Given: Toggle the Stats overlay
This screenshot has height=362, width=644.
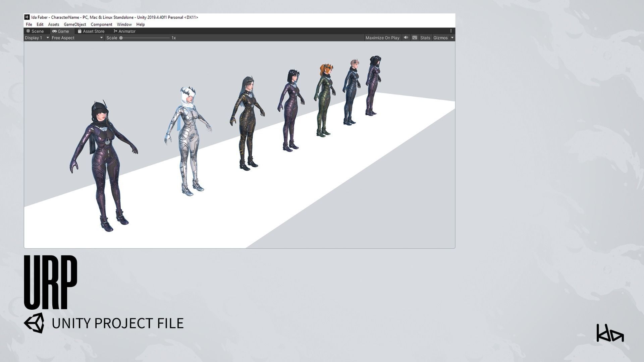Looking at the screenshot, I should pos(425,38).
